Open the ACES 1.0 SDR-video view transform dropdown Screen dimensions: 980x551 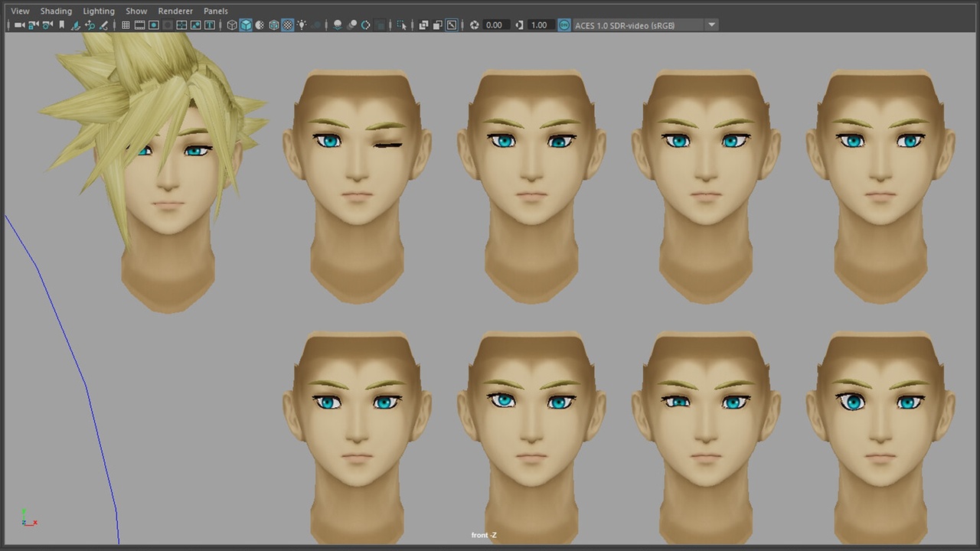[x=646, y=25]
